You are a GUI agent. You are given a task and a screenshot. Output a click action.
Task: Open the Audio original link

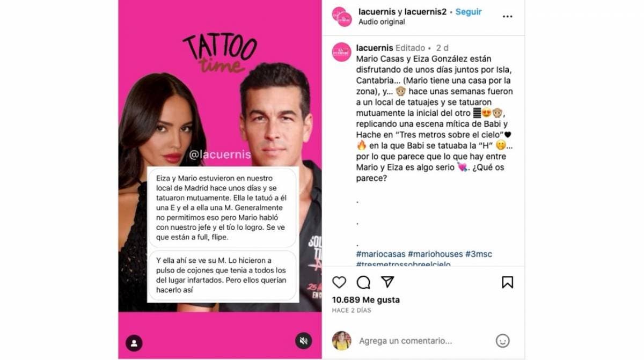coord(382,22)
